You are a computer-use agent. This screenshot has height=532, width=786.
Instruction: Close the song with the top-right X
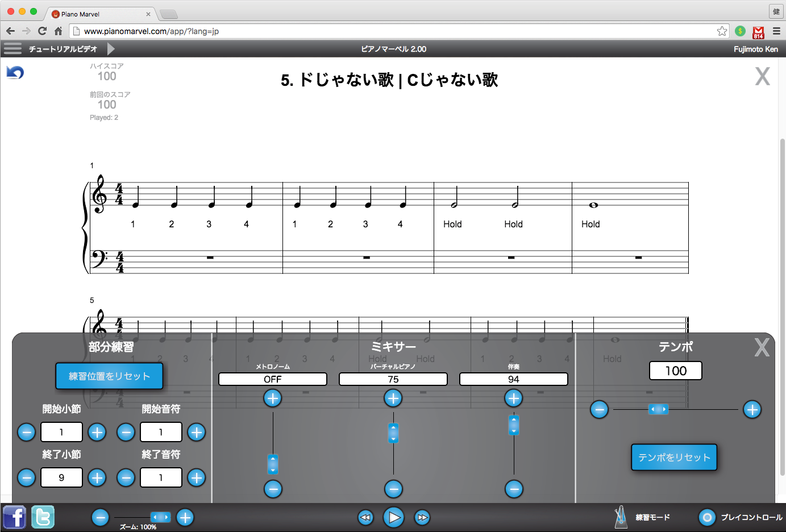(762, 76)
